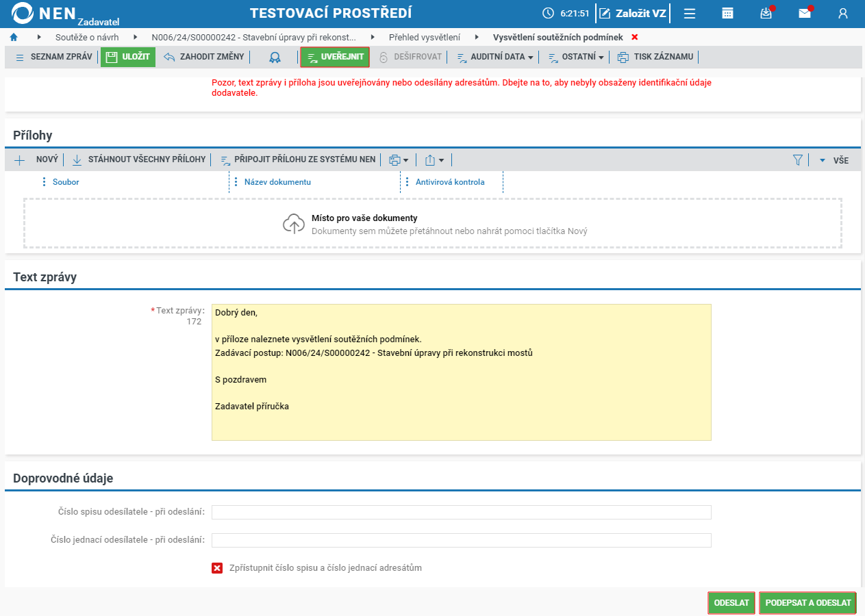Click the Číslo spisu odesílatele input field
The width and height of the screenshot is (865, 616).
pos(462,513)
